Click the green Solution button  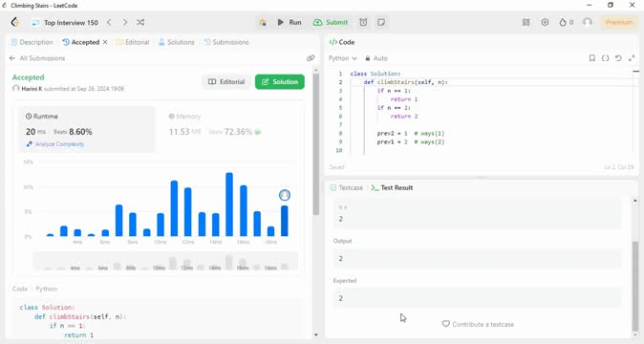pos(280,81)
